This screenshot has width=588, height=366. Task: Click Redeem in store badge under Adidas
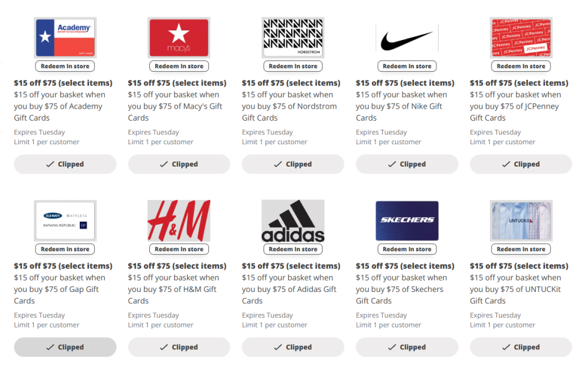[293, 249]
